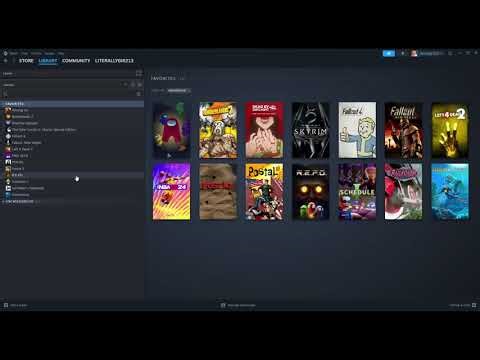
Task: Open the Sort By dropdown above covers
Action: pyautogui.click(x=179, y=91)
